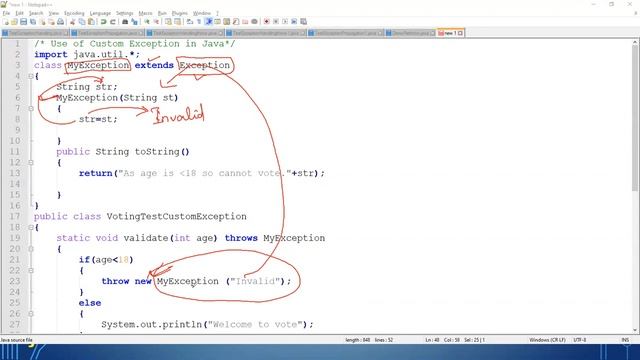Open the File menu

tap(6, 13)
